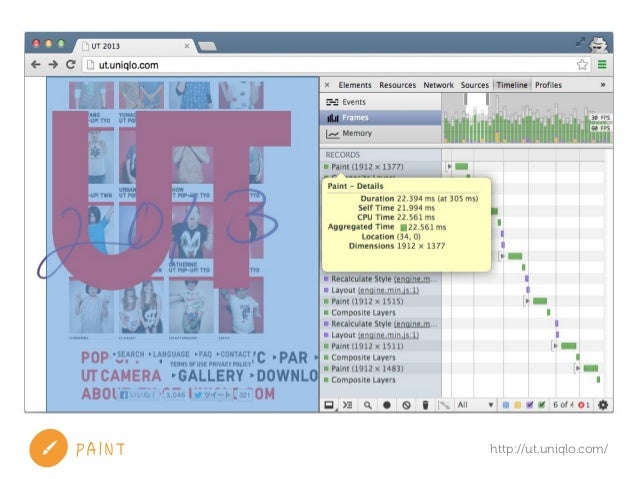The height and width of the screenshot is (479, 638).
Task: Click the 60 FPS marker label
Action: (601, 128)
